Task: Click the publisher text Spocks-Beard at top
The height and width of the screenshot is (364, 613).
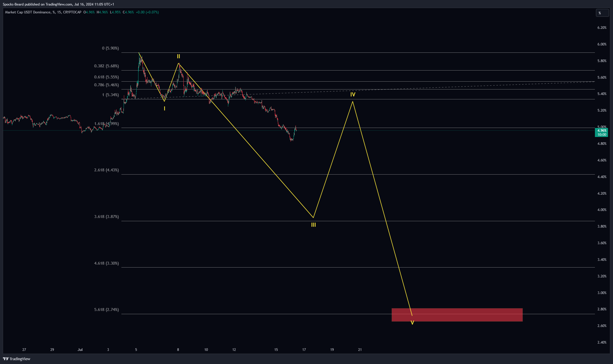Action: pyautogui.click(x=13, y=4)
